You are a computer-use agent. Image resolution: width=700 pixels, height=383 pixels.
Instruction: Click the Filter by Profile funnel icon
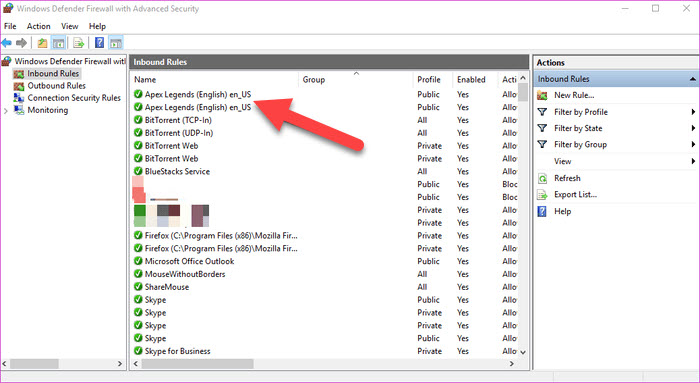point(542,112)
